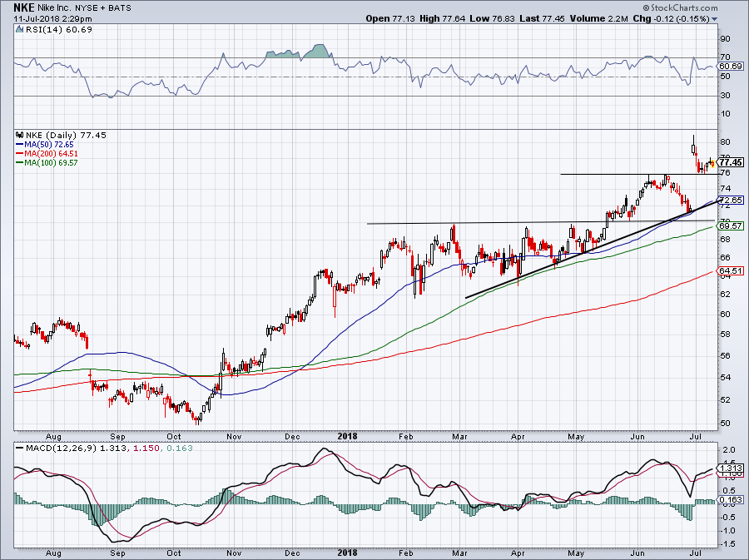Click the Nov label under the price chart

[234, 437]
